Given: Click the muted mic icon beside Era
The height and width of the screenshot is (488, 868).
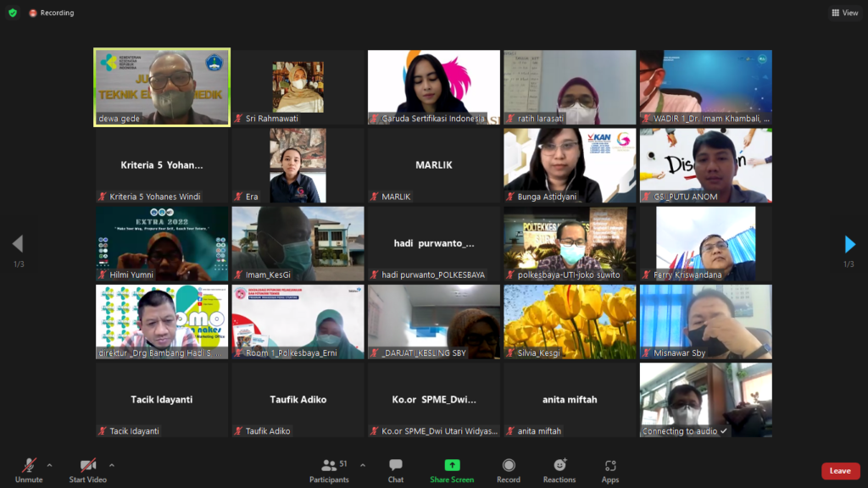Looking at the screenshot, I should (238, 197).
